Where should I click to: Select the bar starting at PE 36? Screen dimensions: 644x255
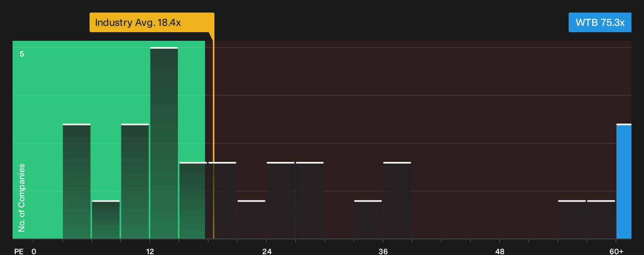pos(397,200)
